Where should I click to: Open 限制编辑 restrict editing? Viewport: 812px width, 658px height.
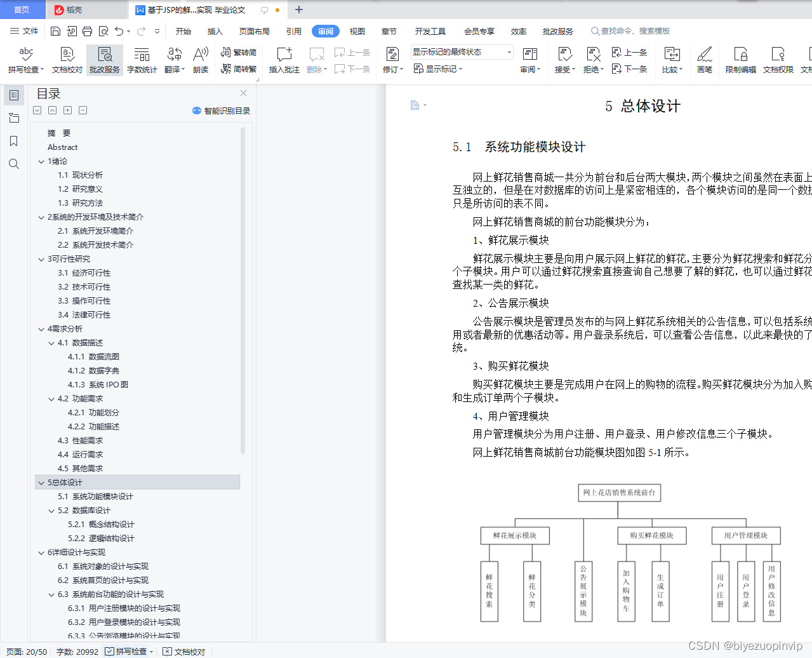(741, 60)
